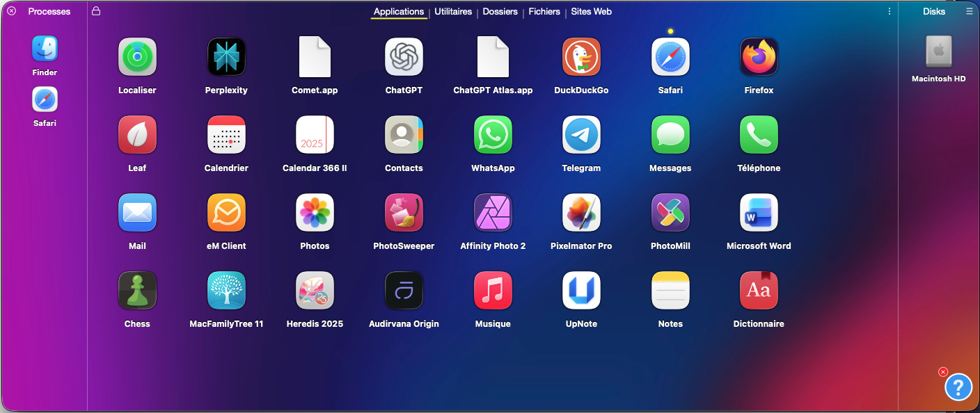Launch Perplexity from the Applications grid

point(226,57)
